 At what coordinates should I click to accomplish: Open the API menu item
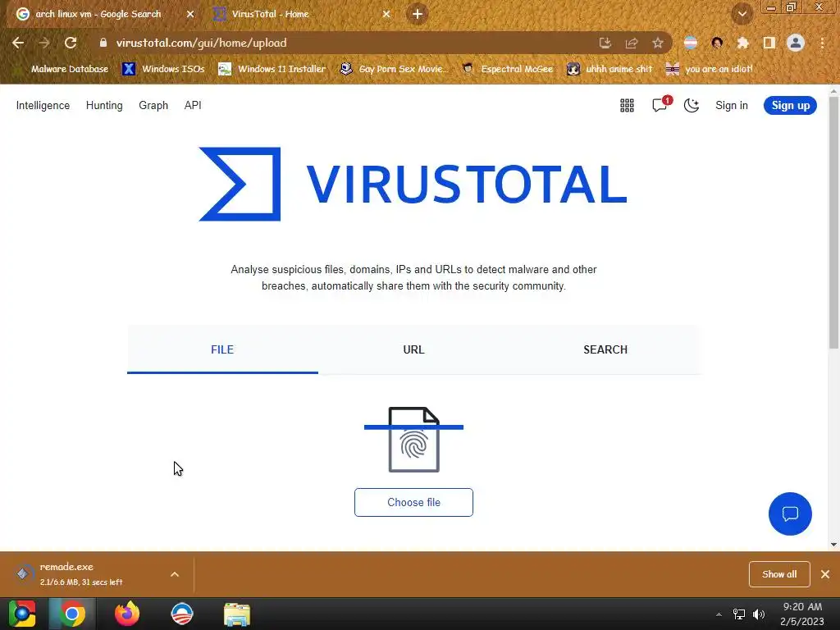193,106
